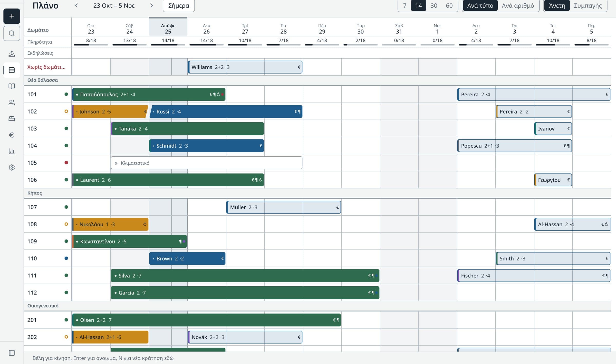Open the settings gear icon
Image resolution: width=616 pixels, height=364 pixels.
(12, 167)
